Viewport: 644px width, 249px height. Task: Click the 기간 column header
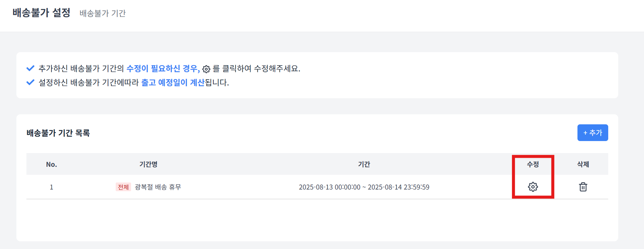coord(364,164)
